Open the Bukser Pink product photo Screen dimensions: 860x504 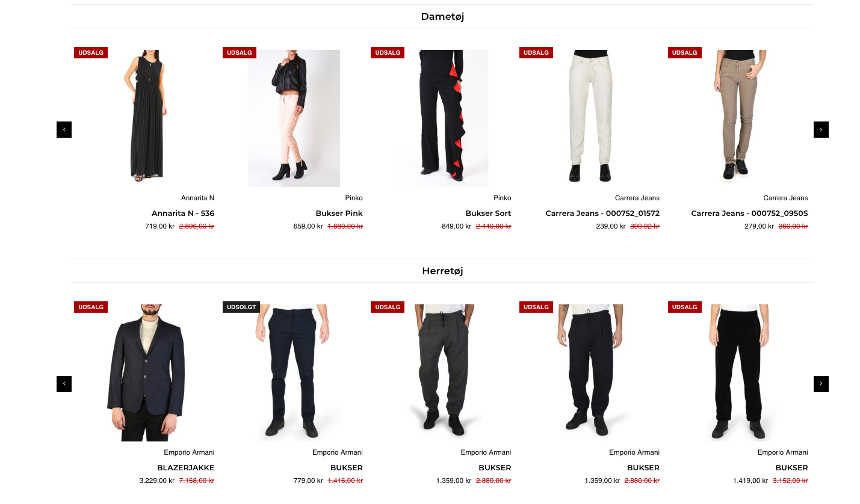(x=294, y=118)
